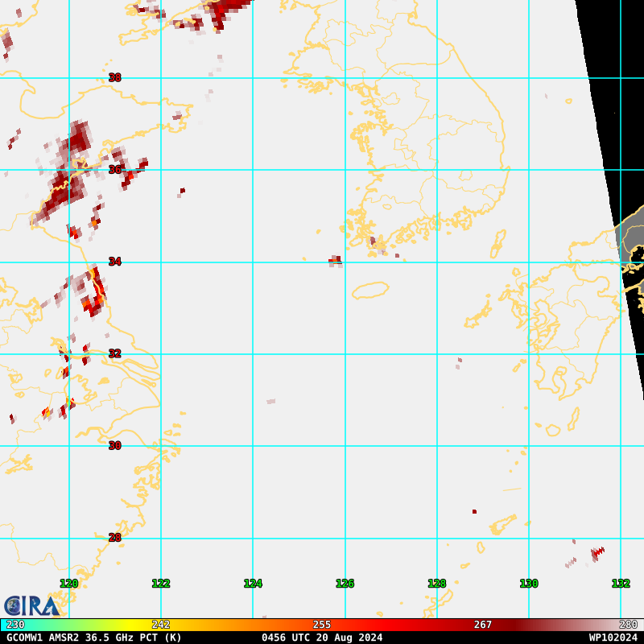Click the 124 longitude label
644x644 pixels.
pos(253,584)
